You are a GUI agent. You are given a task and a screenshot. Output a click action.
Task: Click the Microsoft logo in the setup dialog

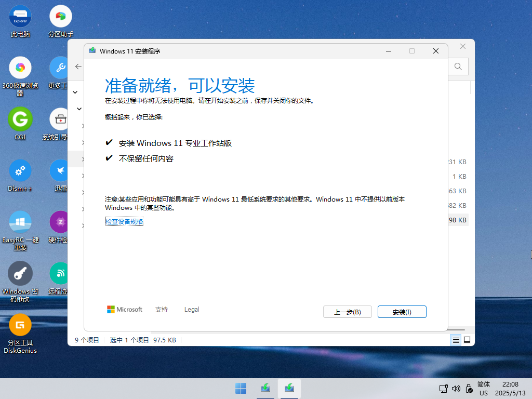[x=125, y=310]
